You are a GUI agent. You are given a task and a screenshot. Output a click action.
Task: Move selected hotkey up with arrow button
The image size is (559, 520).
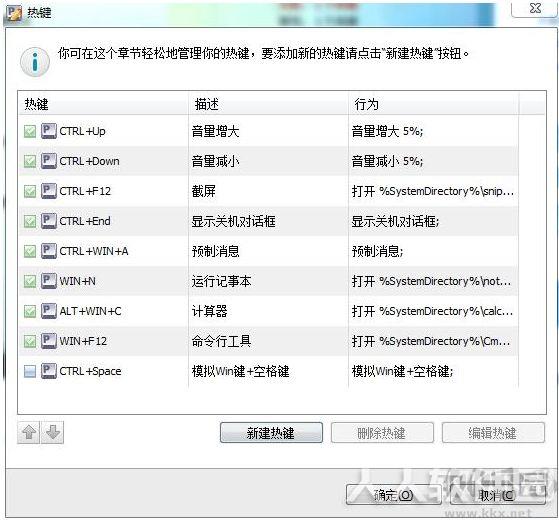(x=29, y=432)
